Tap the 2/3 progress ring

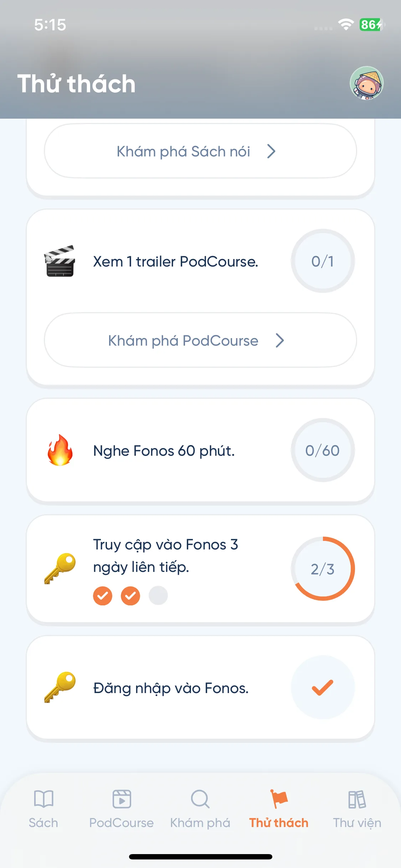click(x=323, y=569)
